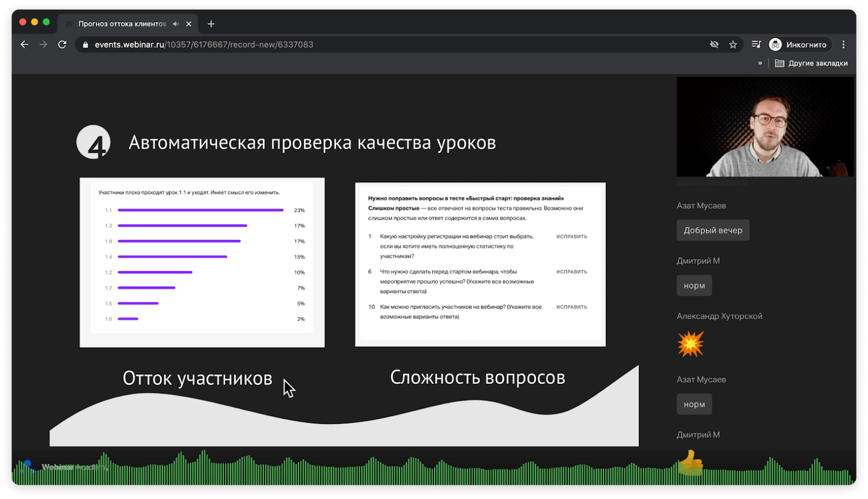Click the presenter video thumbnail
Screen dimensions: 868x499
point(765,127)
